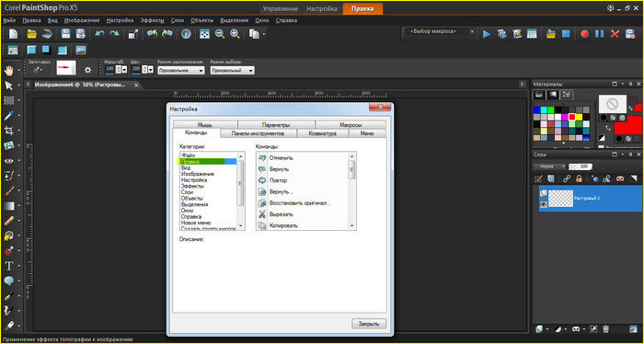This screenshot has height=344, width=644.
Task: Start macro recording red circle
Action: tap(584, 34)
